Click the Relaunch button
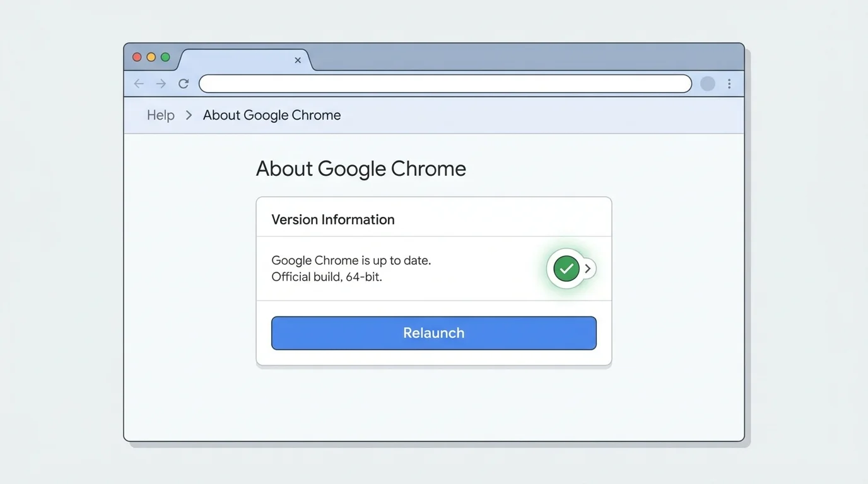Viewport: 868px width, 484px height. pos(434,333)
